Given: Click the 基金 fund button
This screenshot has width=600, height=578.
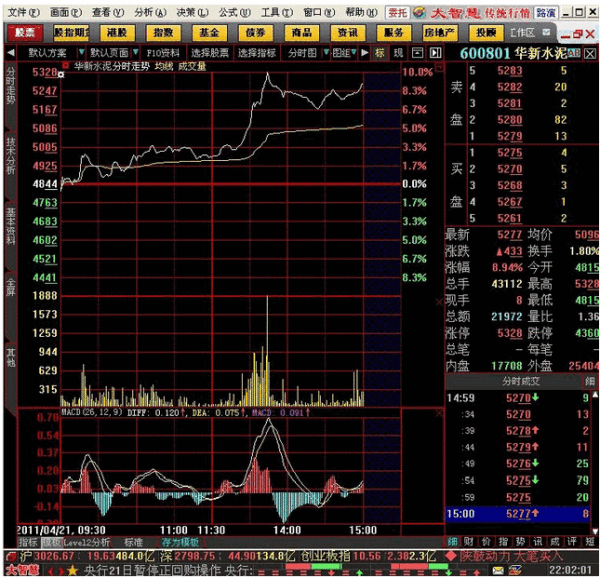Looking at the screenshot, I should click(208, 32).
